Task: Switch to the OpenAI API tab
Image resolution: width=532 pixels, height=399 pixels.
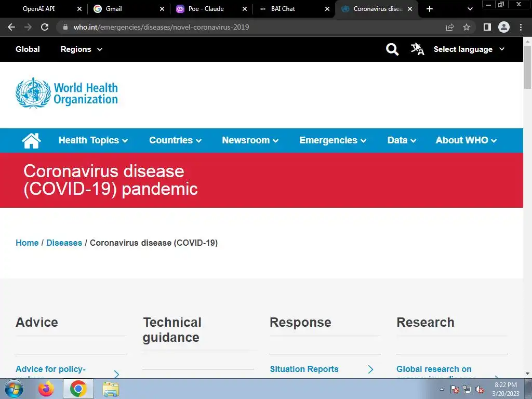Action: [x=38, y=9]
